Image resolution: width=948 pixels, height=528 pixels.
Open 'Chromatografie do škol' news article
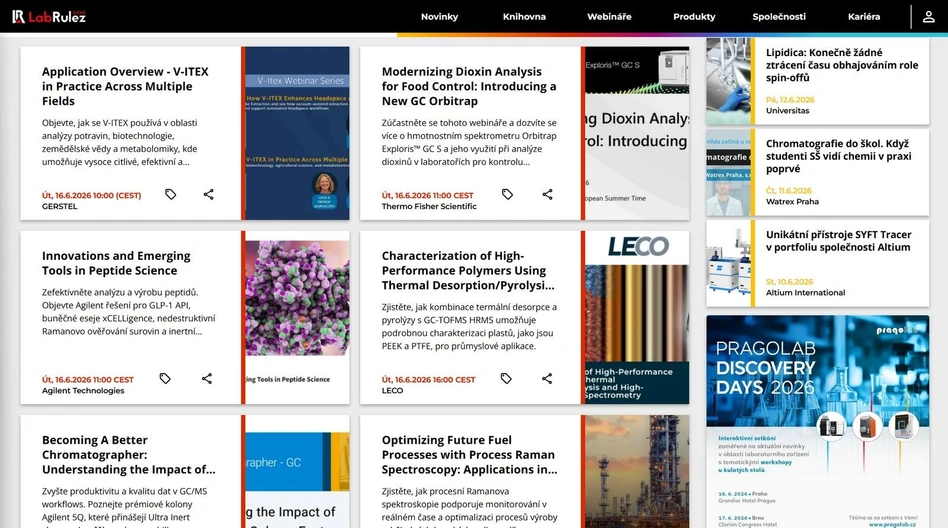[x=839, y=156]
